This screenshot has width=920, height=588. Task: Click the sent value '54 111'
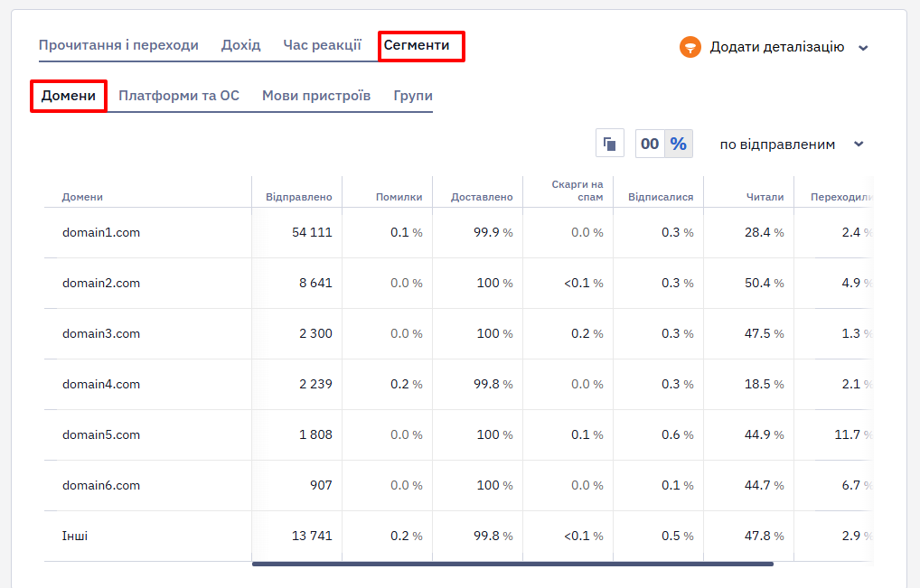coord(312,233)
